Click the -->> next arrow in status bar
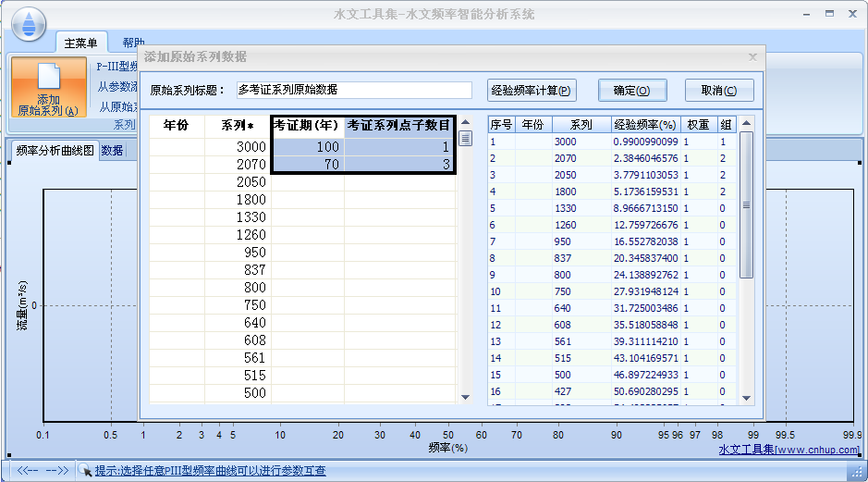868x482 pixels. [57, 470]
